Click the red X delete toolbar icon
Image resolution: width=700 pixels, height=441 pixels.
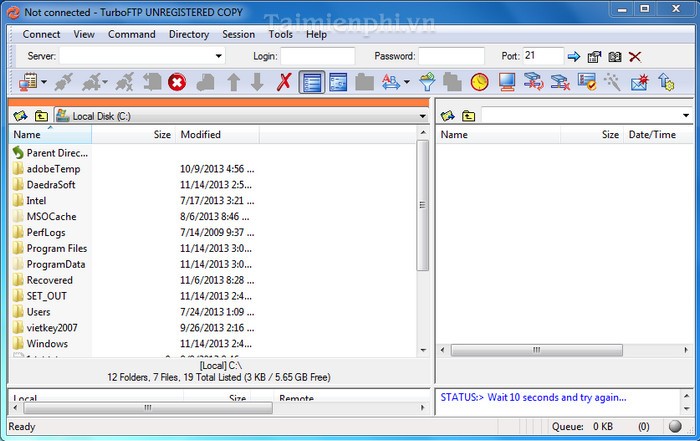point(284,81)
